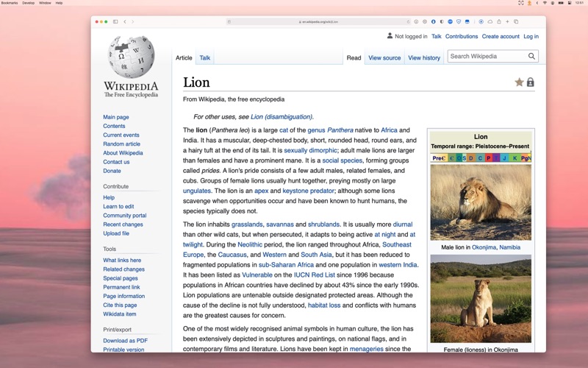Follow the keystone predator link

[x=308, y=191]
